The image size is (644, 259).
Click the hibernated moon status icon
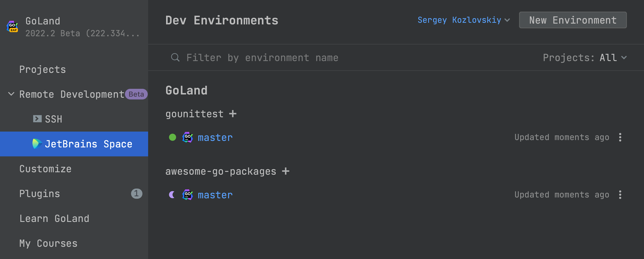pos(172,195)
